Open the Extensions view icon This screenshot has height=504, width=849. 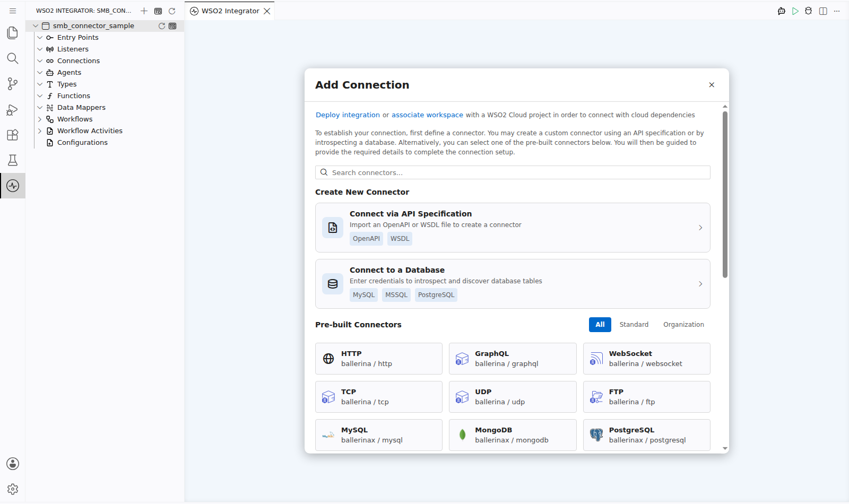(x=13, y=135)
